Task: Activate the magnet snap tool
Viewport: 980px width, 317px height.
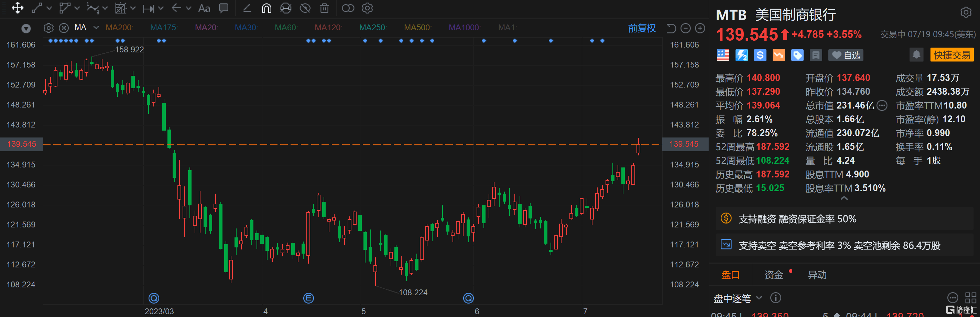Action: point(266,8)
